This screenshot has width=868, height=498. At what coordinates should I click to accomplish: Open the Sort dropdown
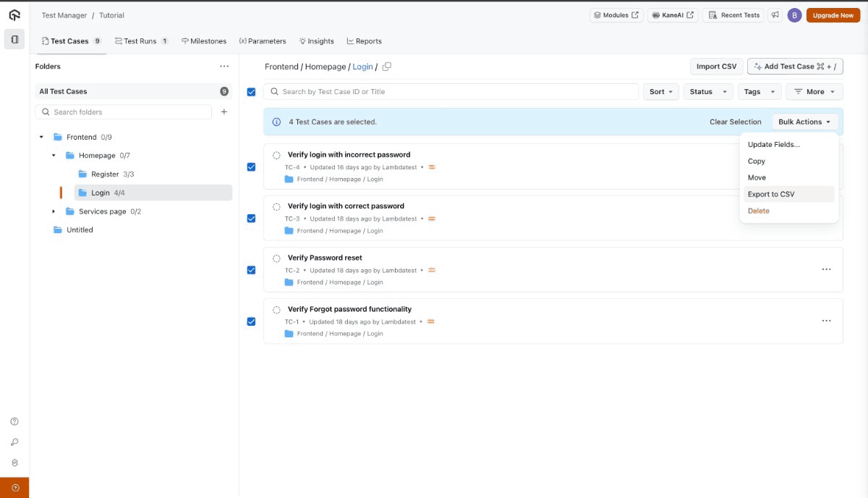660,91
